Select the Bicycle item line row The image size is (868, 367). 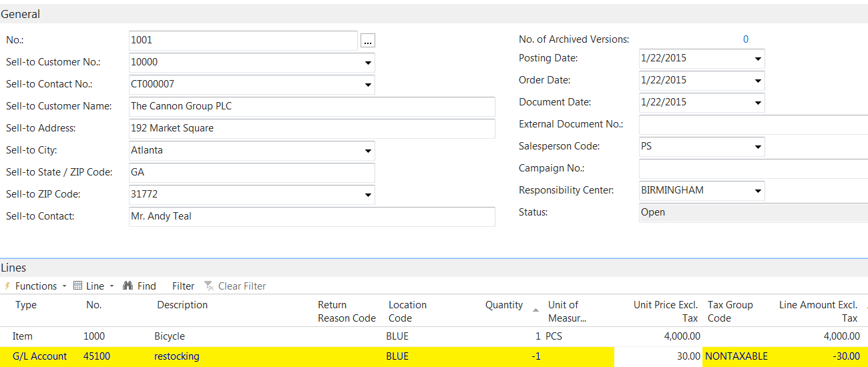pyautogui.click(x=434, y=336)
